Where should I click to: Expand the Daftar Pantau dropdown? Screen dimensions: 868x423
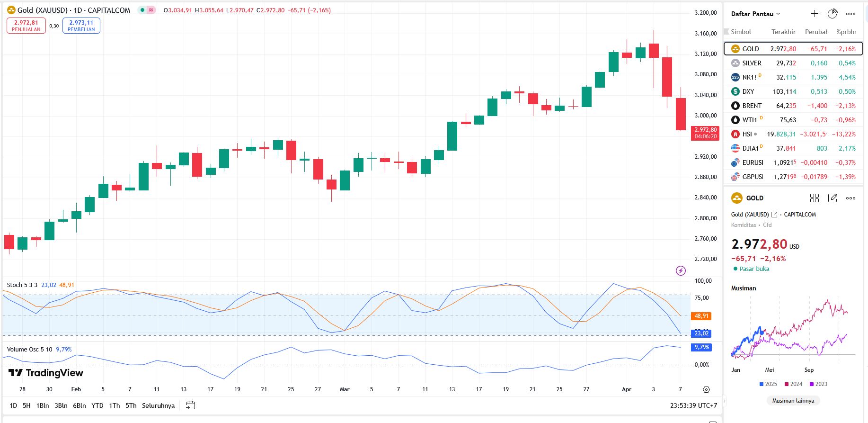[755, 14]
